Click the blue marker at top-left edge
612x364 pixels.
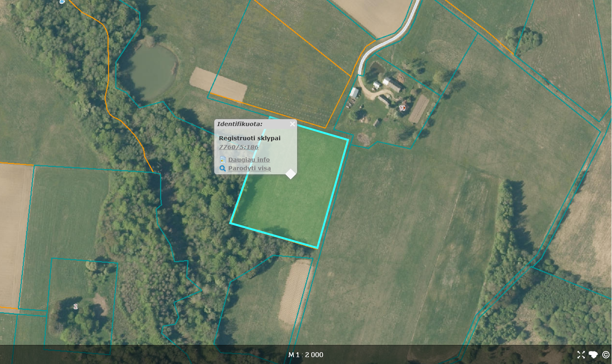pos(62,2)
